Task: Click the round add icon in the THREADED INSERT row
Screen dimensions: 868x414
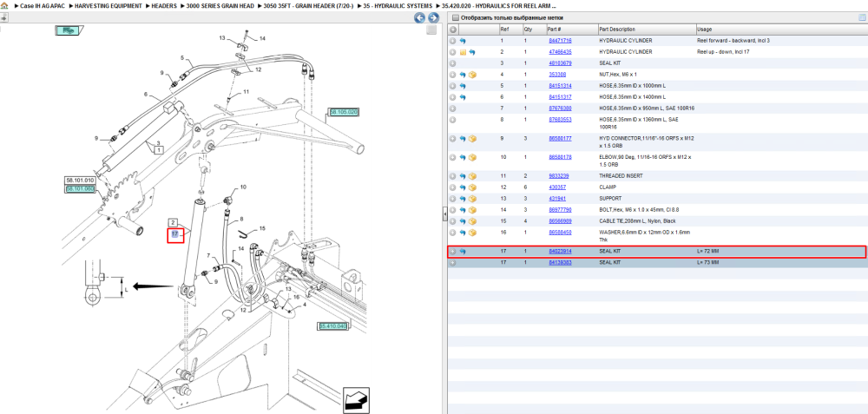Action: tap(452, 176)
